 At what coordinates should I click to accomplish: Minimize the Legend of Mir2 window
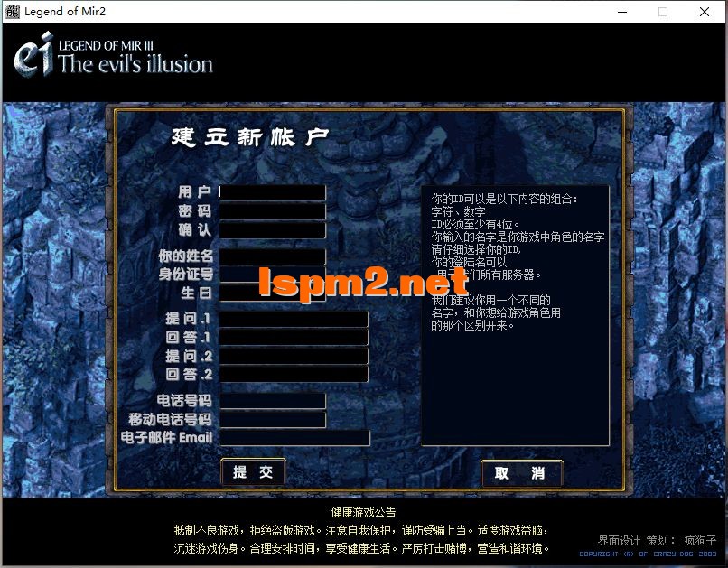pos(622,12)
